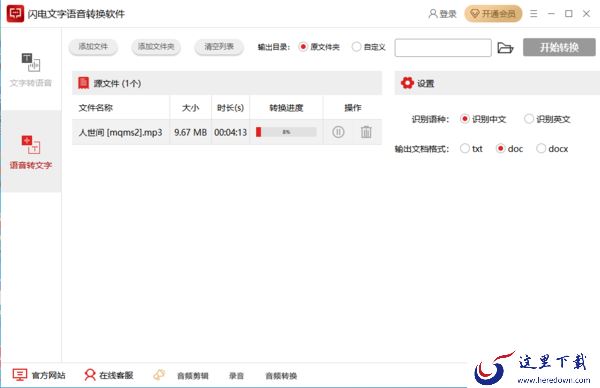The height and width of the screenshot is (388, 600).
Task: Click the 文件名称 column header
Action: click(x=96, y=108)
